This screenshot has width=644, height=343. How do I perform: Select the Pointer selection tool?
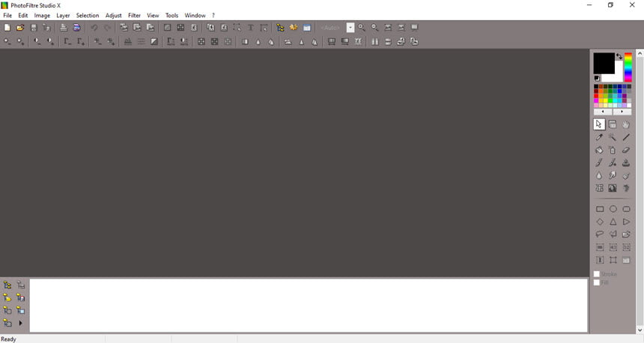pyautogui.click(x=599, y=124)
